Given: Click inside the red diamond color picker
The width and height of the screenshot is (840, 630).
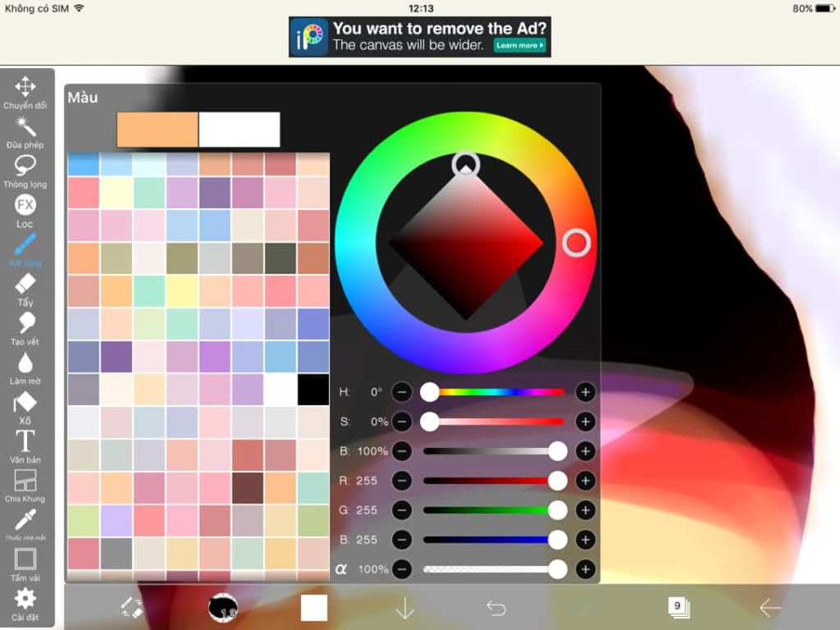Looking at the screenshot, I should tap(466, 243).
